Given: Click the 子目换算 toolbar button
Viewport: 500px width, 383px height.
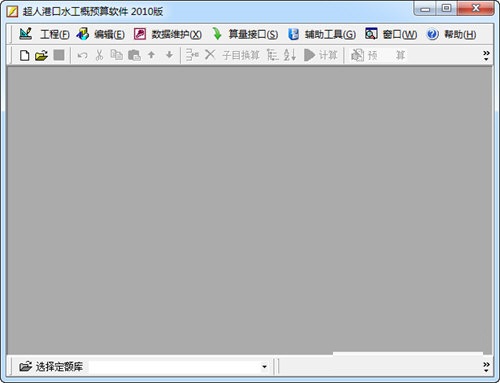Looking at the screenshot, I should [241, 55].
